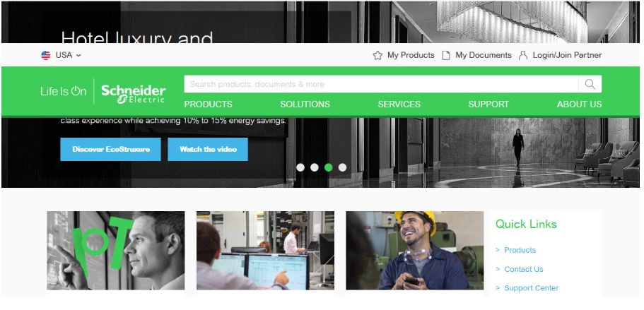Click the search magnifier icon
Image resolution: width=644 pixels, height=310 pixels.
coord(590,84)
